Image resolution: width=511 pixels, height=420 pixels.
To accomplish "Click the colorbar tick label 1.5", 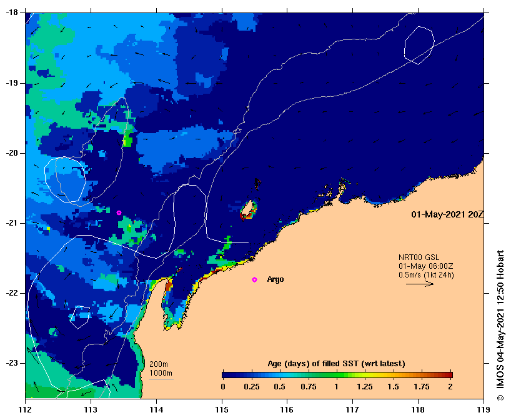I will pyautogui.click(x=394, y=387).
